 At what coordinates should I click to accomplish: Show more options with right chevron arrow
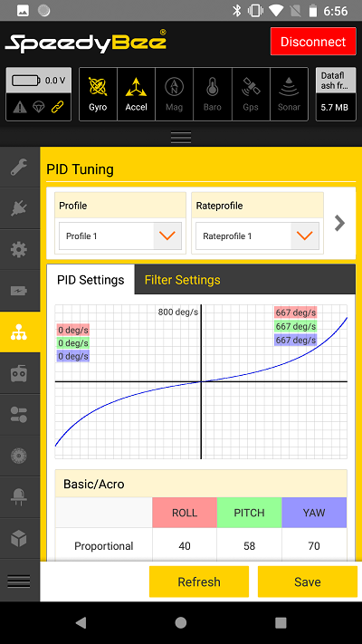pyautogui.click(x=339, y=223)
